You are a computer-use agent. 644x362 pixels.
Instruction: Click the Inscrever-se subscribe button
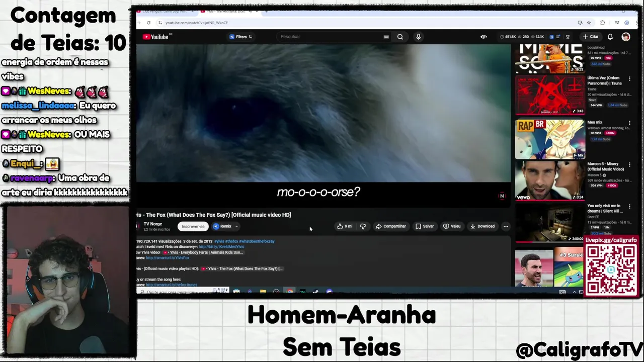193,226
